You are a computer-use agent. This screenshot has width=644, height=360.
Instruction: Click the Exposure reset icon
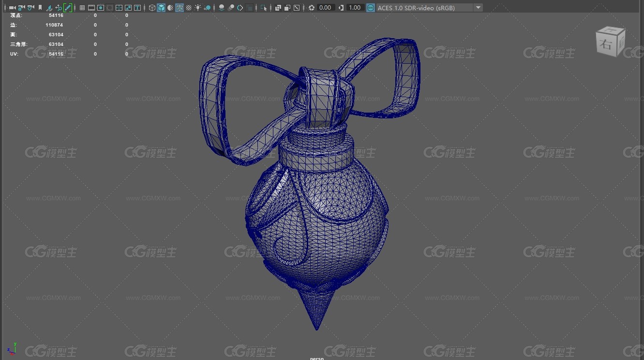(x=311, y=8)
